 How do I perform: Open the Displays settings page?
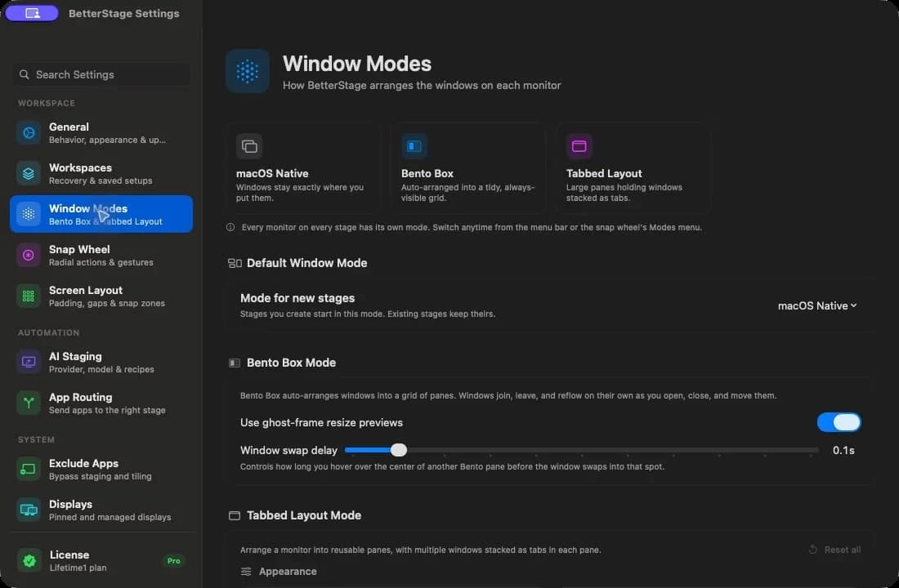click(x=101, y=510)
